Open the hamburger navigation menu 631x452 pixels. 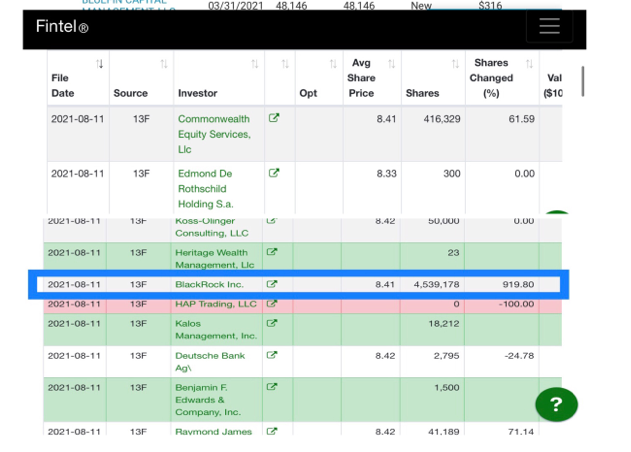pyautogui.click(x=549, y=27)
